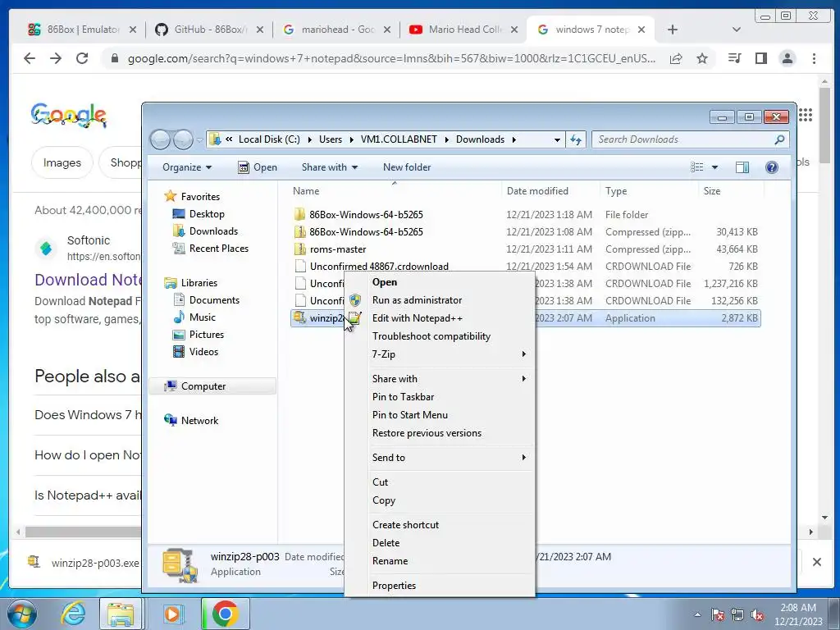Switch to the Mario Head Collection YouTube tab

coord(463,30)
